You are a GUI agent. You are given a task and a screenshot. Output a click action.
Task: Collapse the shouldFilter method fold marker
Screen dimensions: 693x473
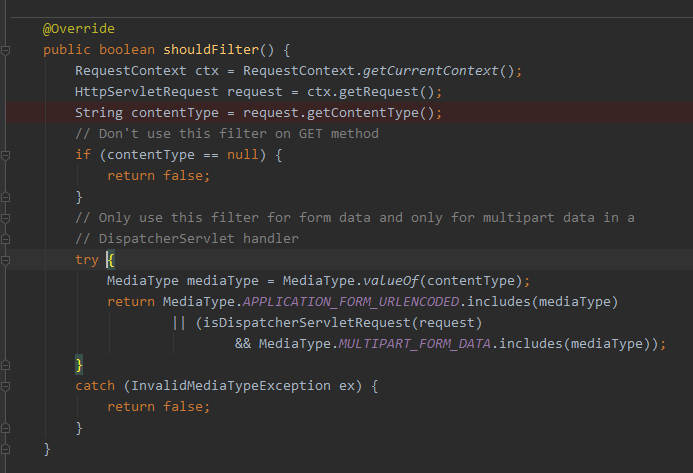coord(6,49)
